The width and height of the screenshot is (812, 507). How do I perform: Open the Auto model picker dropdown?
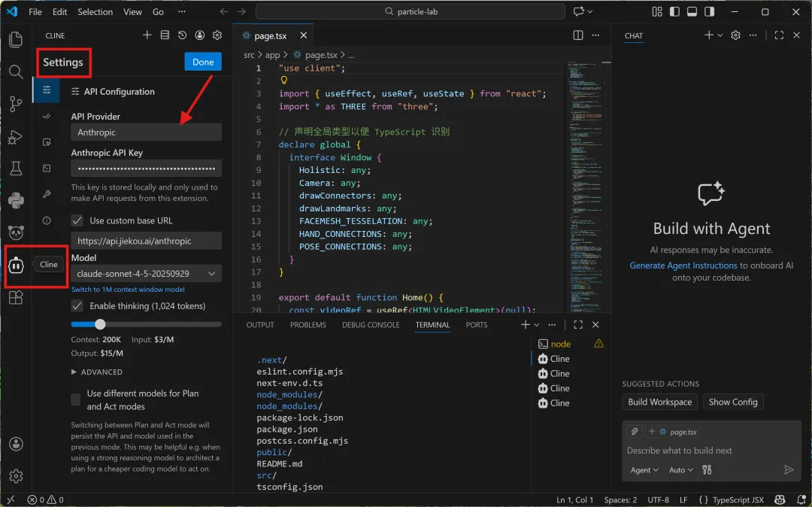[x=680, y=469]
